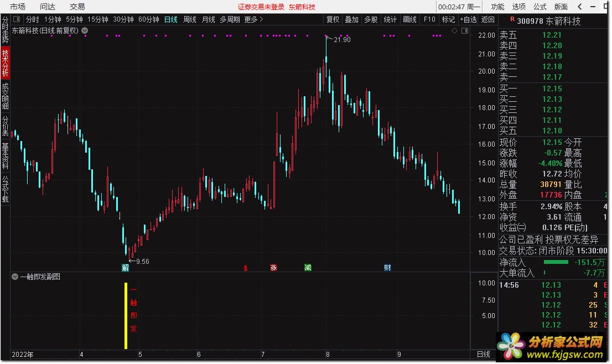Open the 问达 menu
612x364 pixels.
point(47,7)
